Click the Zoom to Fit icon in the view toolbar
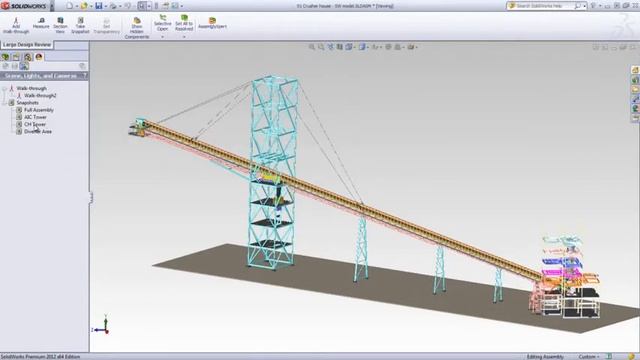 coord(312,47)
